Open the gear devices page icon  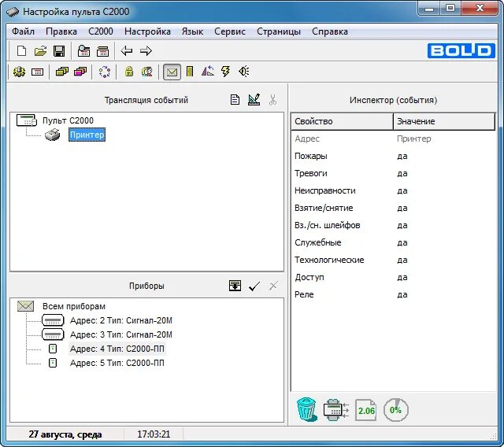click(x=19, y=72)
